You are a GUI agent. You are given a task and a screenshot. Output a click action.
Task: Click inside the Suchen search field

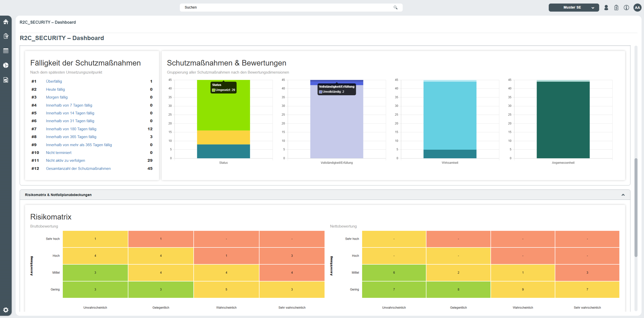tap(277, 8)
